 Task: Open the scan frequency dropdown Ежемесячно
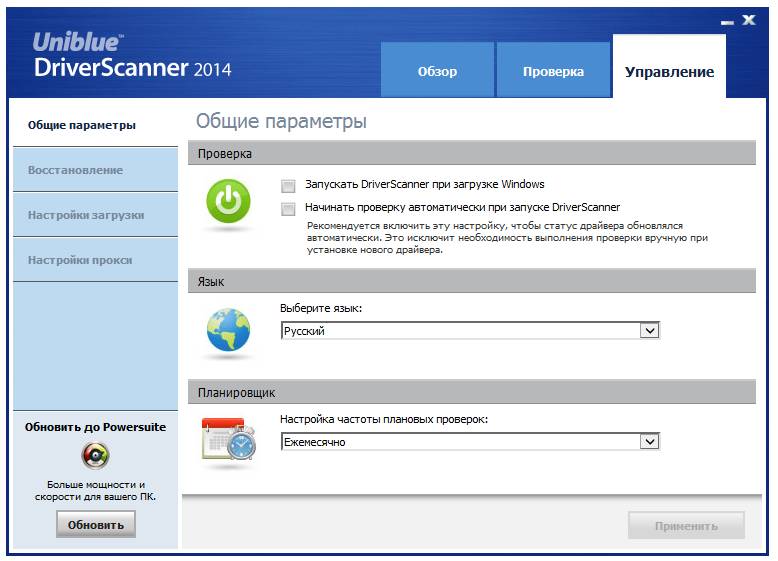470,442
